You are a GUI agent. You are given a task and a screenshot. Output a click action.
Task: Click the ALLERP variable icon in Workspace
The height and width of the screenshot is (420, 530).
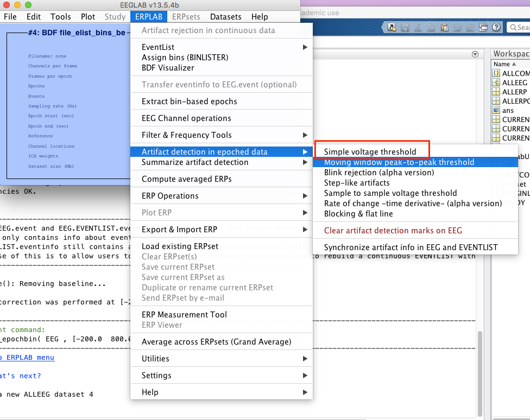click(496, 92)
